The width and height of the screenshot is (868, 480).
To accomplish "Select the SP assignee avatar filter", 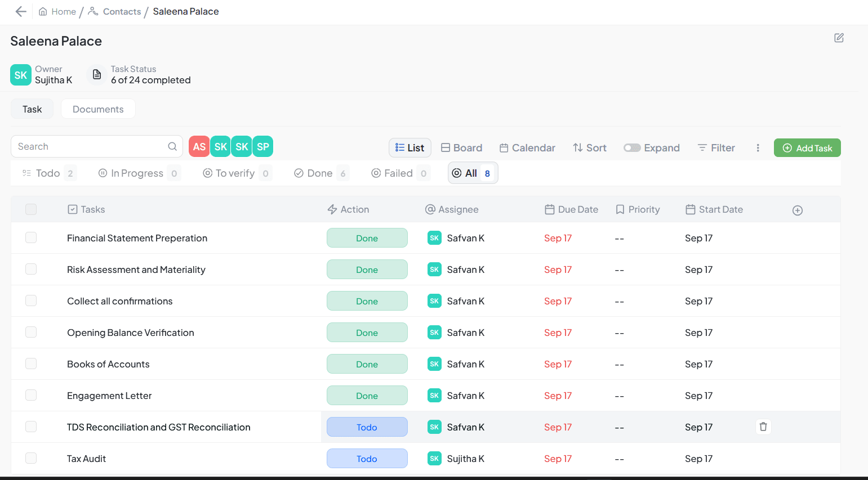I will (262, 147).
